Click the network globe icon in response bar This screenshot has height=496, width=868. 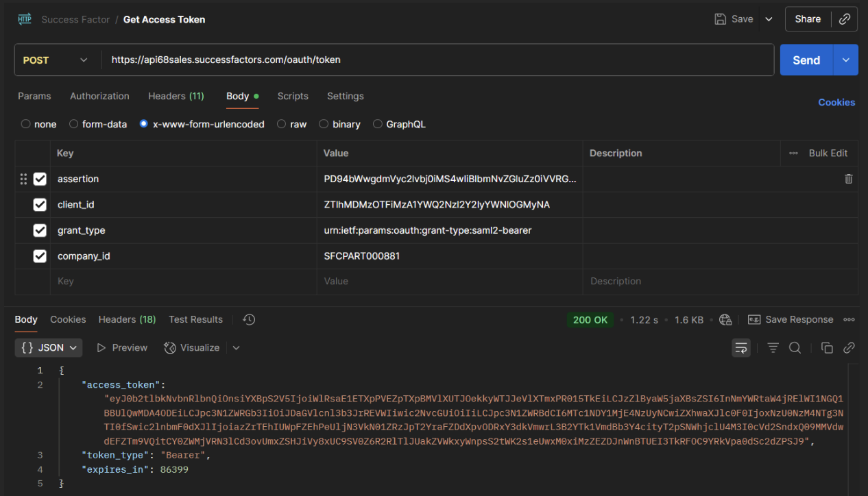(x=725, y=320)
